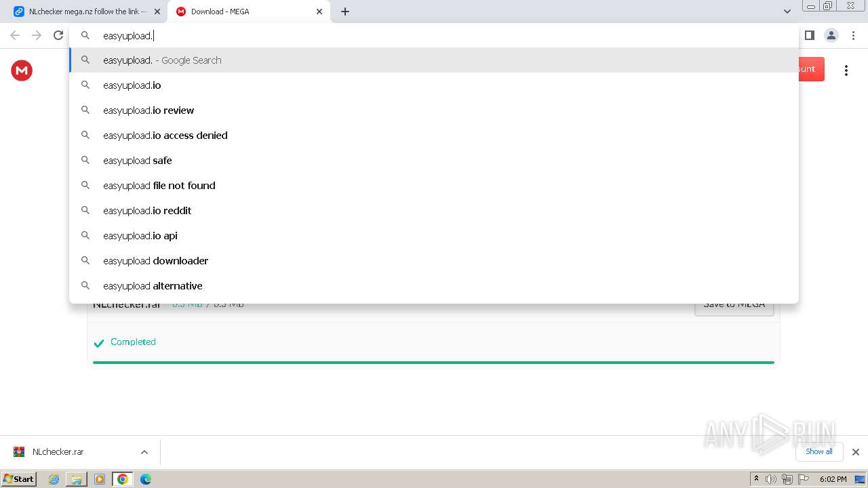Click the Chrome taskbar icon
Image resolution: width=868 pixels, height=488 pixels.
[x=122, y=479]
